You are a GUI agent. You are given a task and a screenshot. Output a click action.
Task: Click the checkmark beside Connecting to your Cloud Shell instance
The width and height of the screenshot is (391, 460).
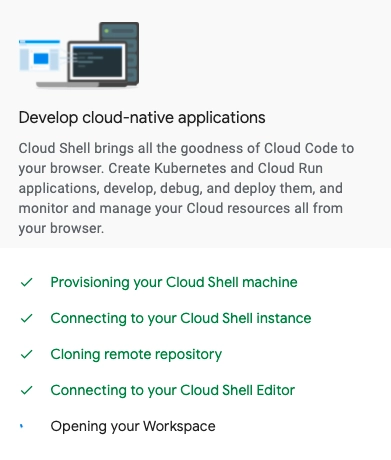click(x=26, y=318)
